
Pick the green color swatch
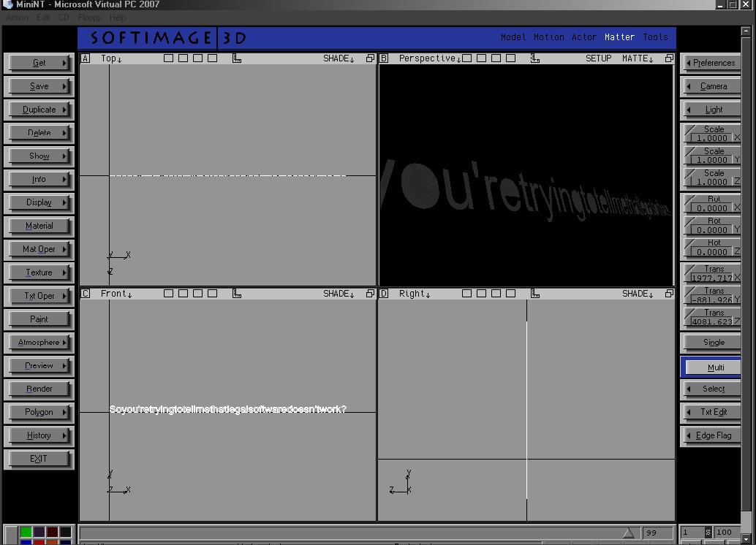click(26, 532)
